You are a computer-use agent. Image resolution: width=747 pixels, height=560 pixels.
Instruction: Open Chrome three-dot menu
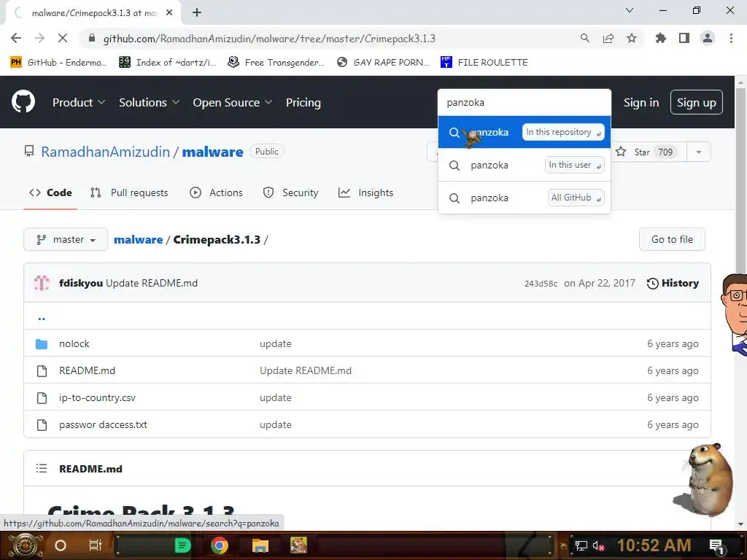tap(731, 39)
